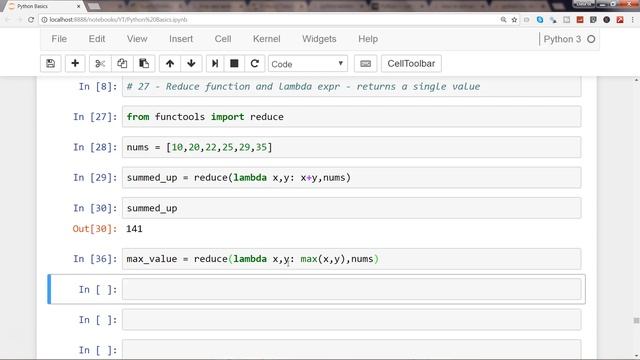Open the Chrome three-dot menu
Screen dimensions: 640x360
click(633, 20)
